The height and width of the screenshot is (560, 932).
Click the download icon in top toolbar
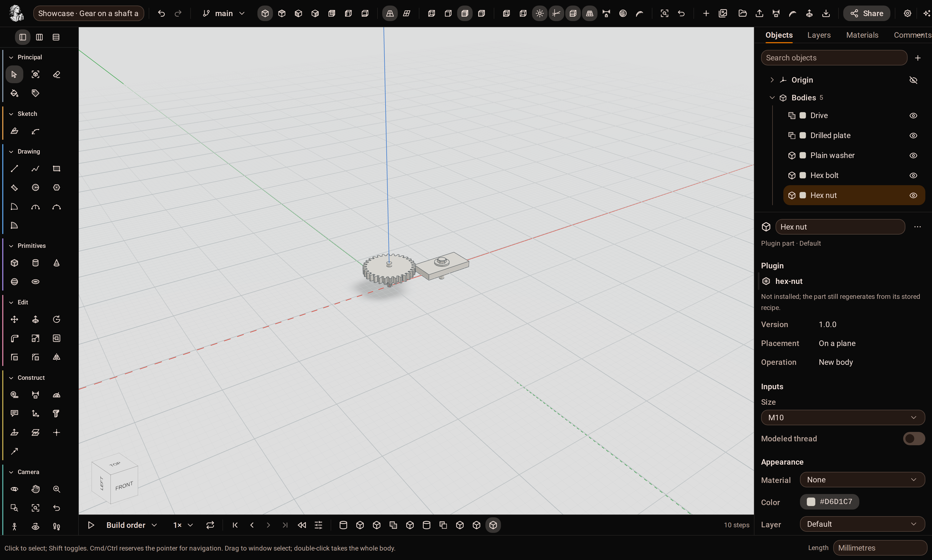coord(826,14)
